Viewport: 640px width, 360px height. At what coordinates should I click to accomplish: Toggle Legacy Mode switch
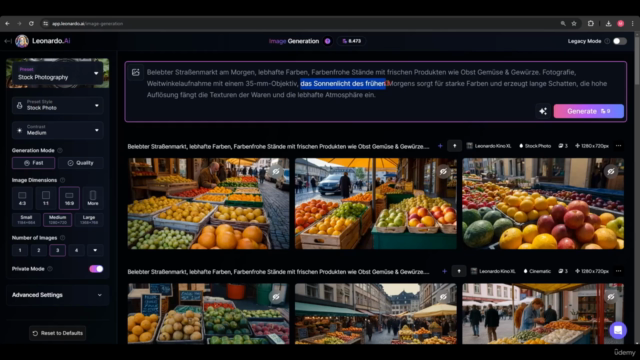point(619,41)
